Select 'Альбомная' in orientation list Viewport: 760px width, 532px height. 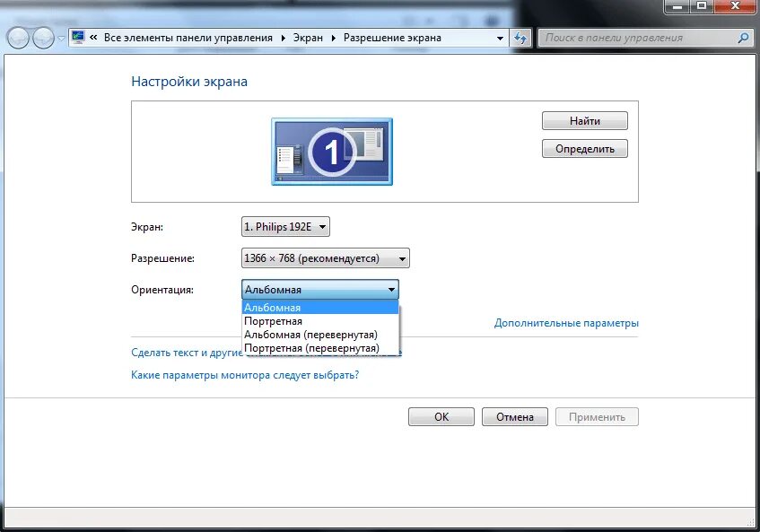(x=320, y=307)
